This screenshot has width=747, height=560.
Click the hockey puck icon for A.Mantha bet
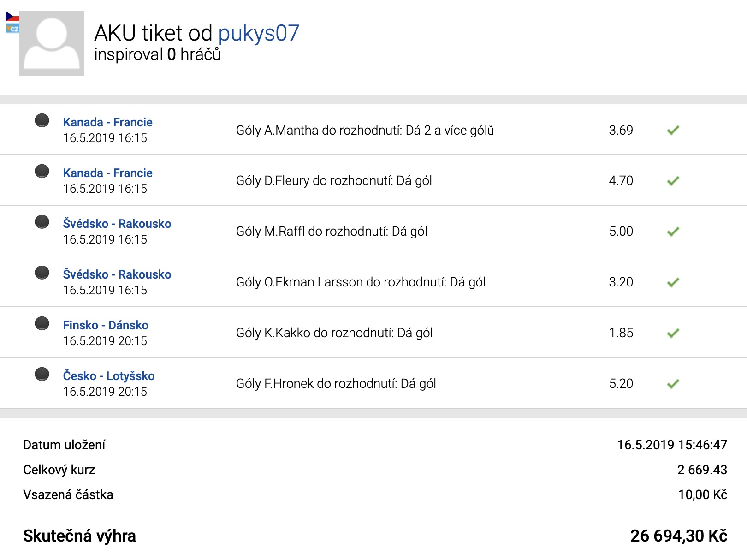pyautogui.click(x=42, y=121)
